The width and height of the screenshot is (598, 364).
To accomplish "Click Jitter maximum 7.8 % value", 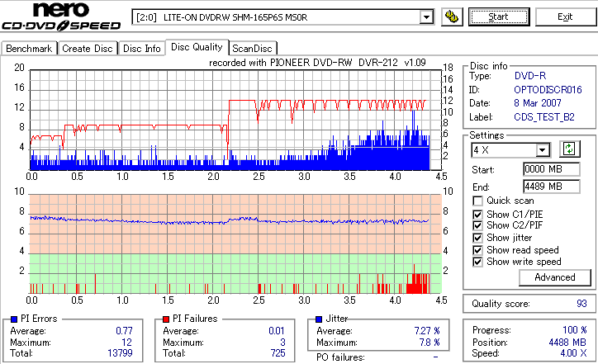I will pyautogui.click(x=430, y=343).
